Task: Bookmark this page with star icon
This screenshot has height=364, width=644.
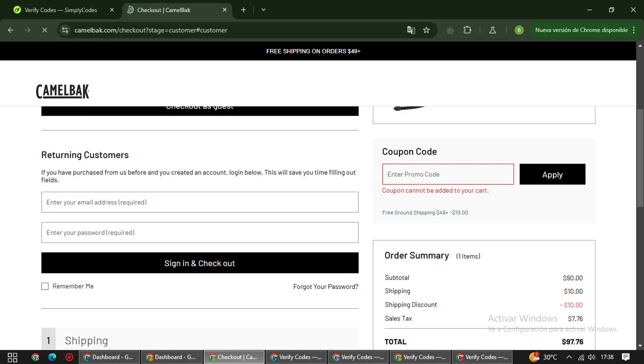Action: [426, 30]
